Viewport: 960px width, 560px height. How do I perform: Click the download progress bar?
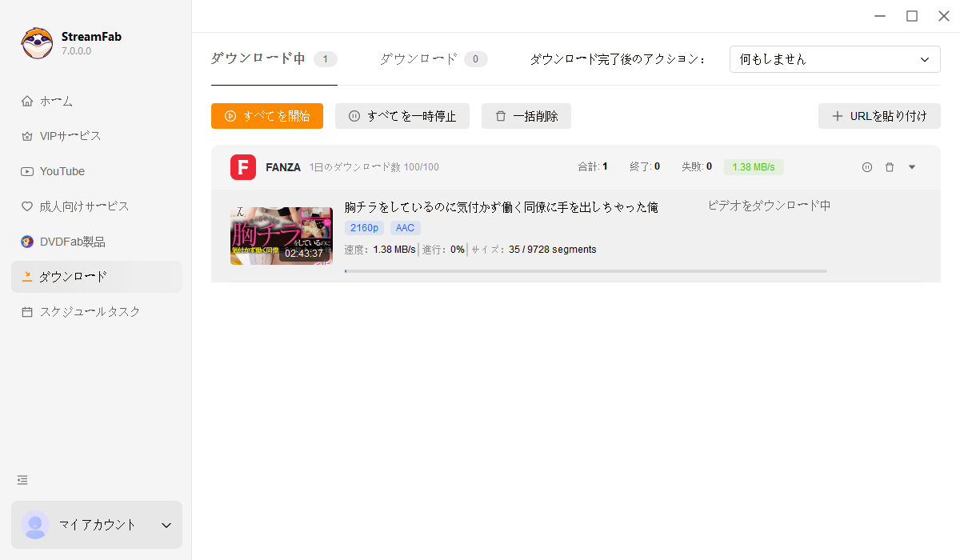[x=585, y=270]
